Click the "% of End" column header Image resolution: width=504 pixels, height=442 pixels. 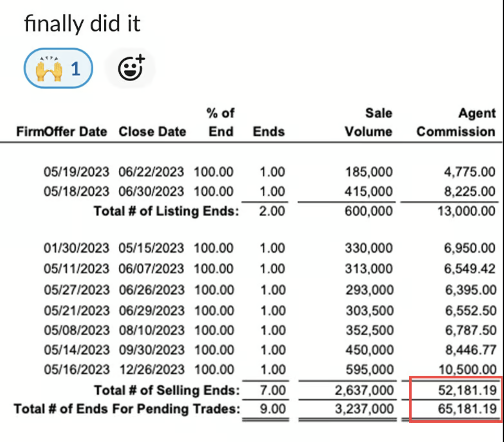pyautogui.click(x=221, y=122)
